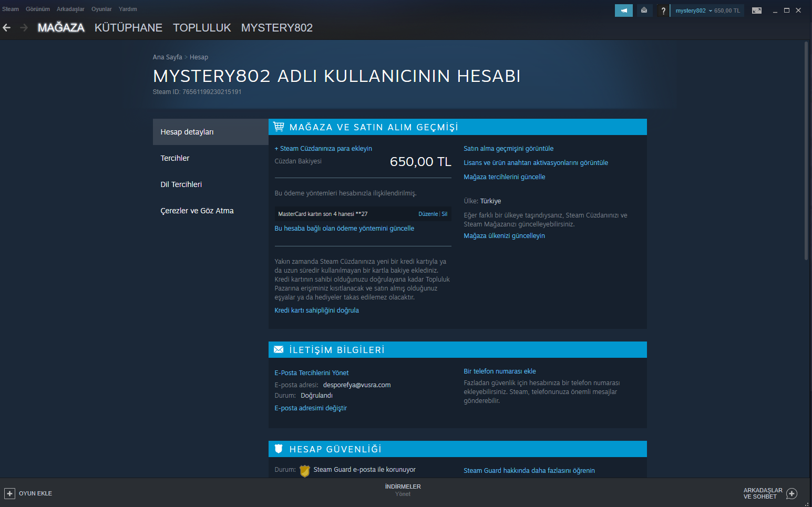The height and width of the screenshot is (507, 812).
Task: Click the Hesap breadcrumb link
Action: click(199, 57)
